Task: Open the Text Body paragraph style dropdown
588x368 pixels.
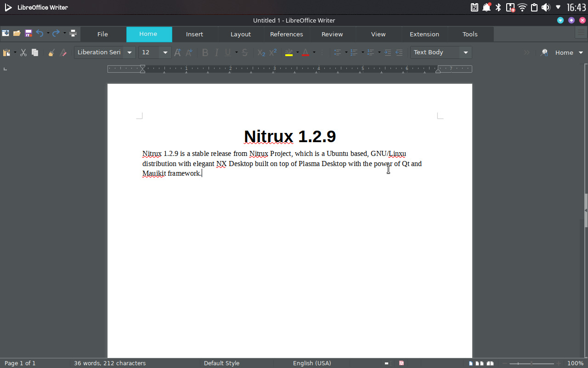Action: tap(465, 52)
